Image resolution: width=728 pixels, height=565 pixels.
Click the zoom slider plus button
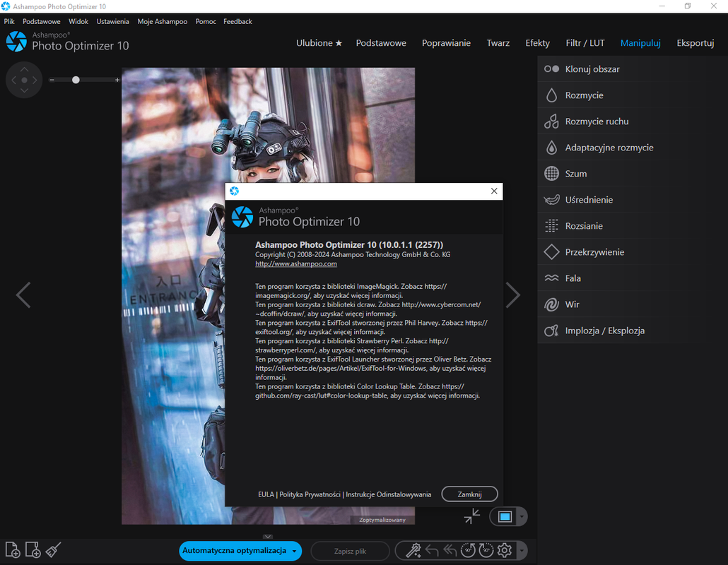tap(117, 80)
